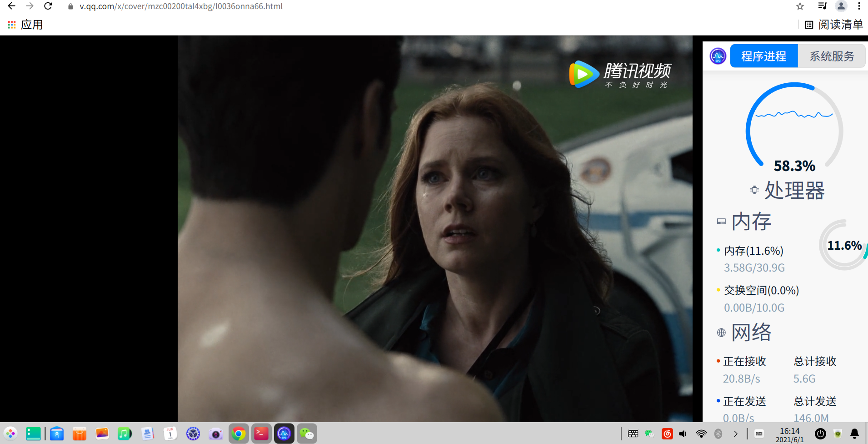This screenshot has height=444, width=868.
Task: Switch to the 系统服务 tab
Action: 832,56
